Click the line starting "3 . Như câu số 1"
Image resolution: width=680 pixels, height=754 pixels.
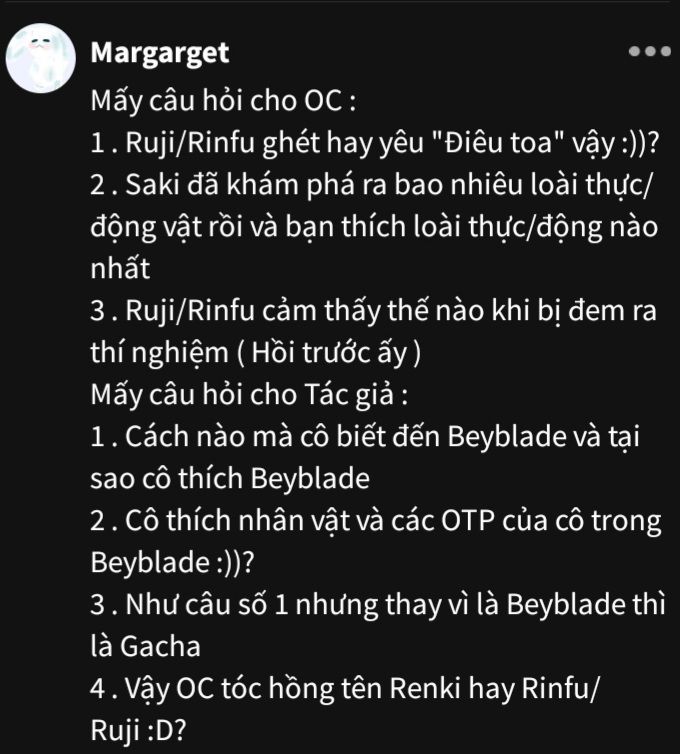coord(378,604)
